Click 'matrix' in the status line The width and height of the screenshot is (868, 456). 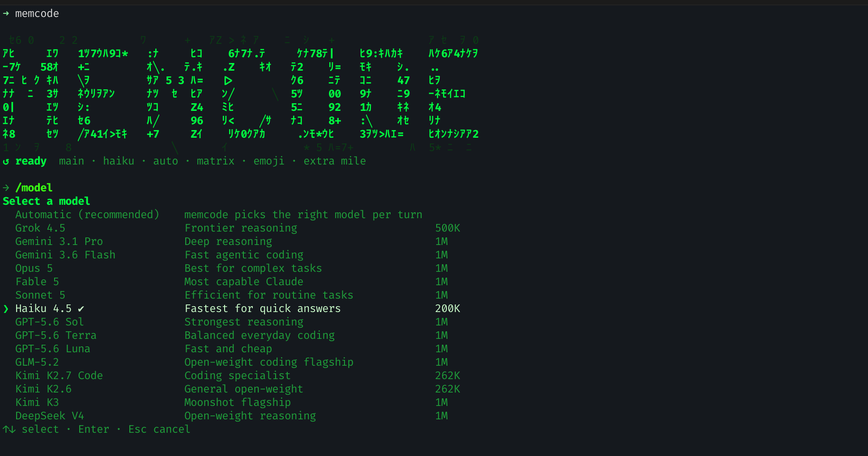216,161
